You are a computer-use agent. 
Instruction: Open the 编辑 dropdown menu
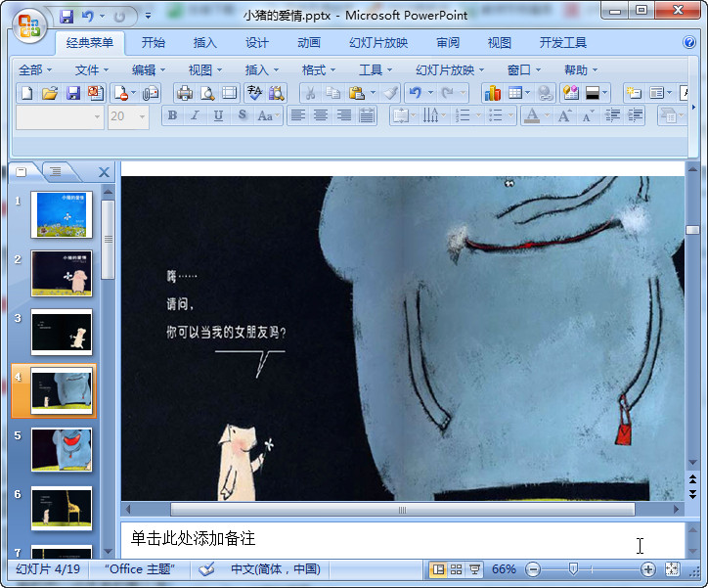(x=149, y=70)
